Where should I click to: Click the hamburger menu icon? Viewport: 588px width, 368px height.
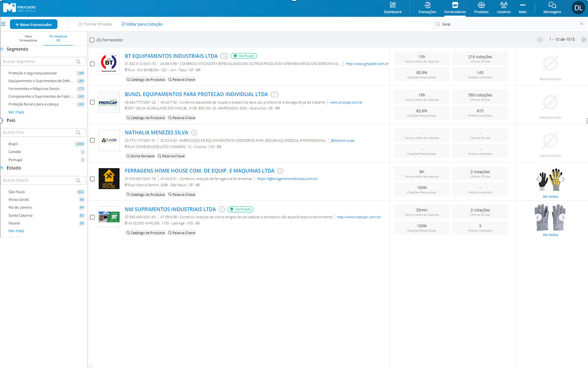(x=3, y=24)
